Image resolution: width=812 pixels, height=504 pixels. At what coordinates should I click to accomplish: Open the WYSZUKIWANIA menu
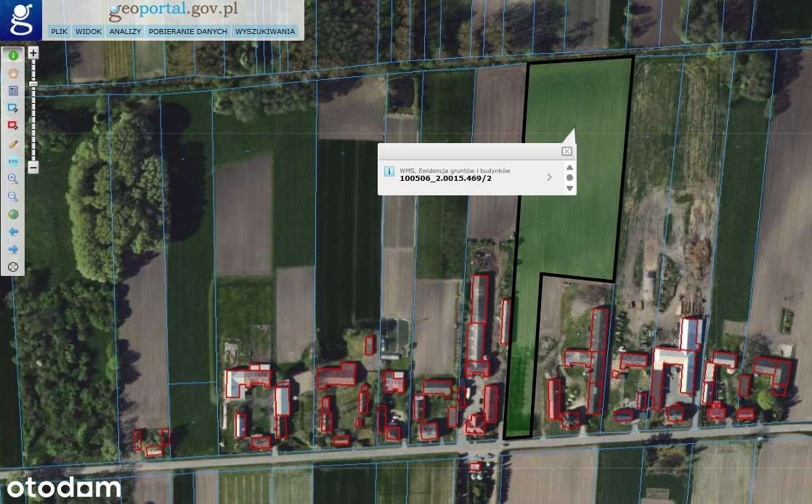[265, 32]
